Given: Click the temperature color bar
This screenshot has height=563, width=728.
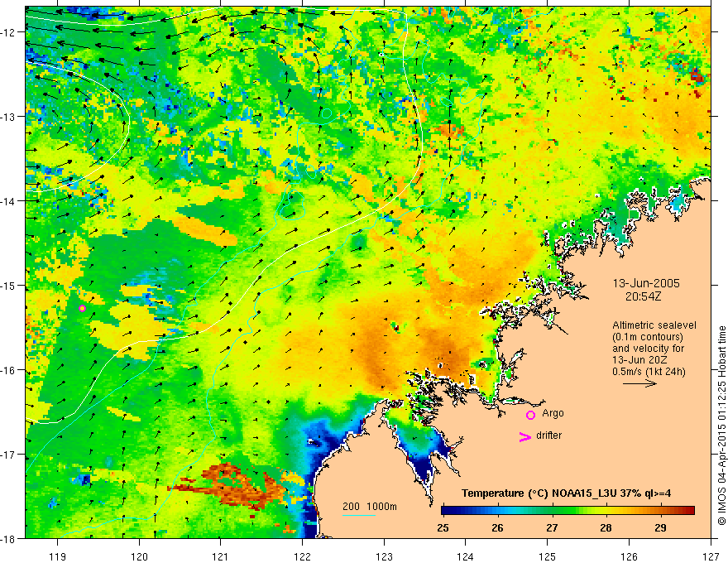Looking at the screenshot, I should coord(568,511).
